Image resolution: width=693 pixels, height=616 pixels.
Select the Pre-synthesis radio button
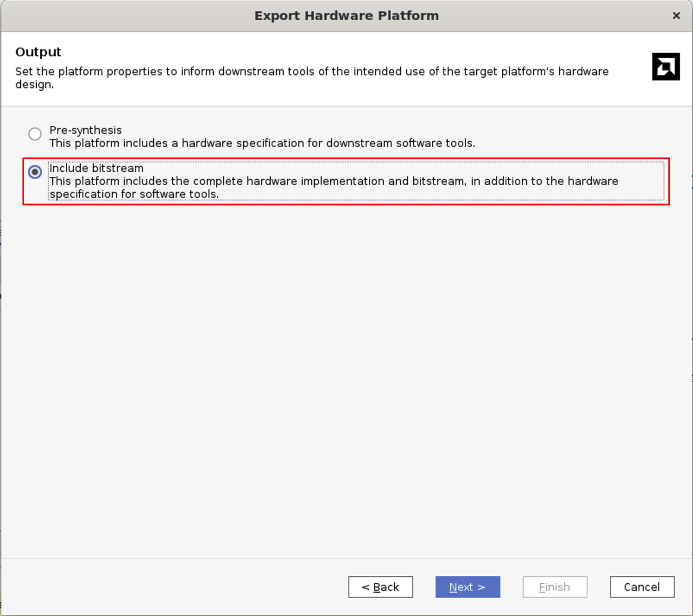[35, 134]
